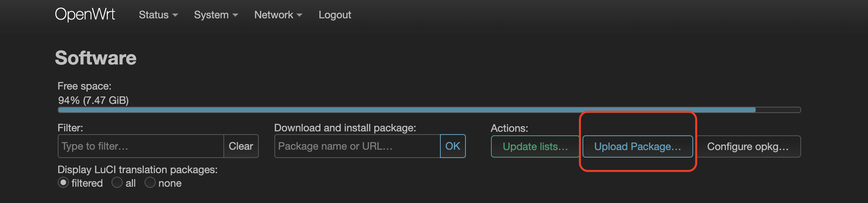Select the filtered translation radio button
Image resolution: width=868 pixels, height=203 pixels.
(63, 183)
